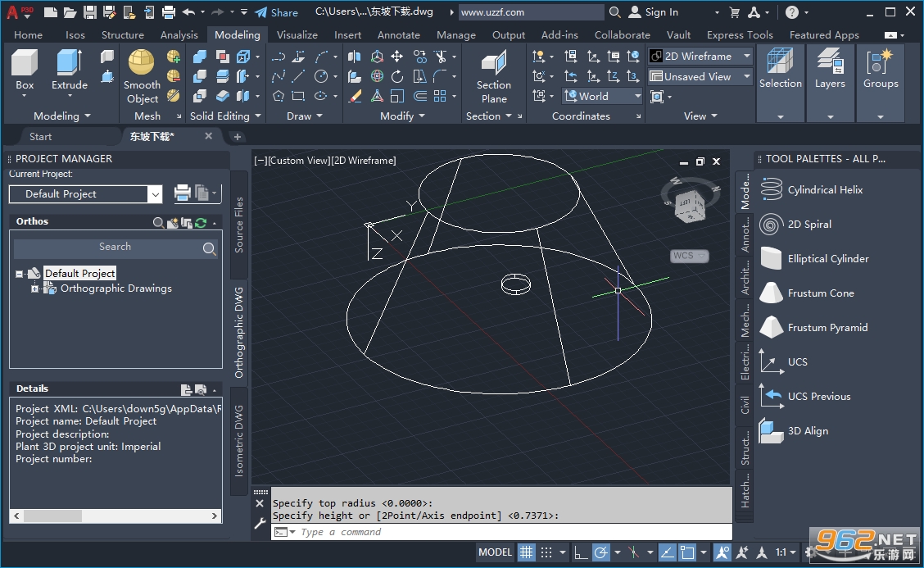Image resolution: width=924 pixels, height=568 pixels.
Task: Click the [2D Wireframe] viewport label
Action: pos(364,161)
